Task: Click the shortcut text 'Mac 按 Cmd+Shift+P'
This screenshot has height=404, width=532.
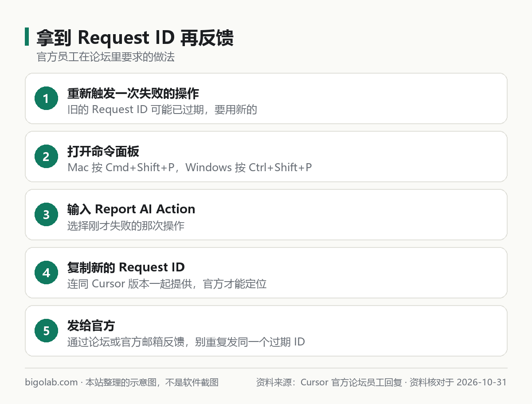Action: 121,168
